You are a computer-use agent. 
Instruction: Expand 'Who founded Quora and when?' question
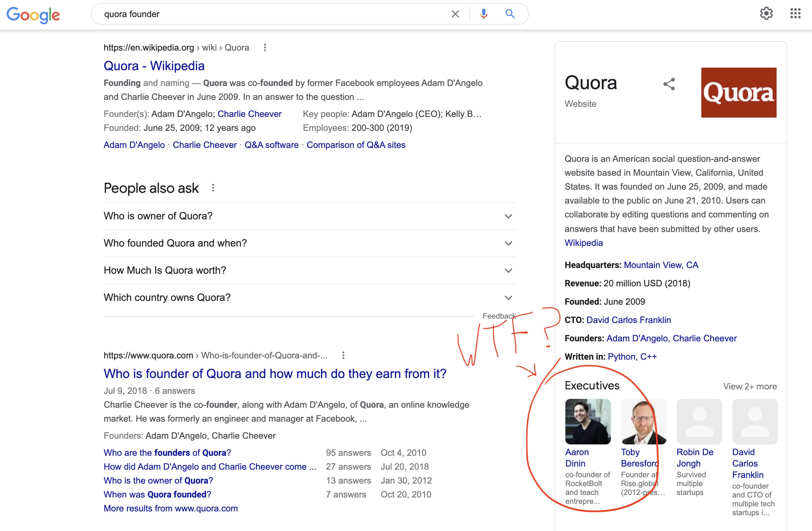pyautogui.click(x=310, y=243)
